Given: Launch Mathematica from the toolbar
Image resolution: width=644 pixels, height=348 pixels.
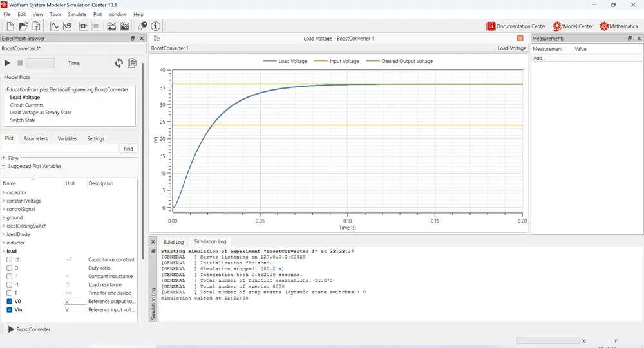Looking at the screenshot, I should tap(618, 26).
